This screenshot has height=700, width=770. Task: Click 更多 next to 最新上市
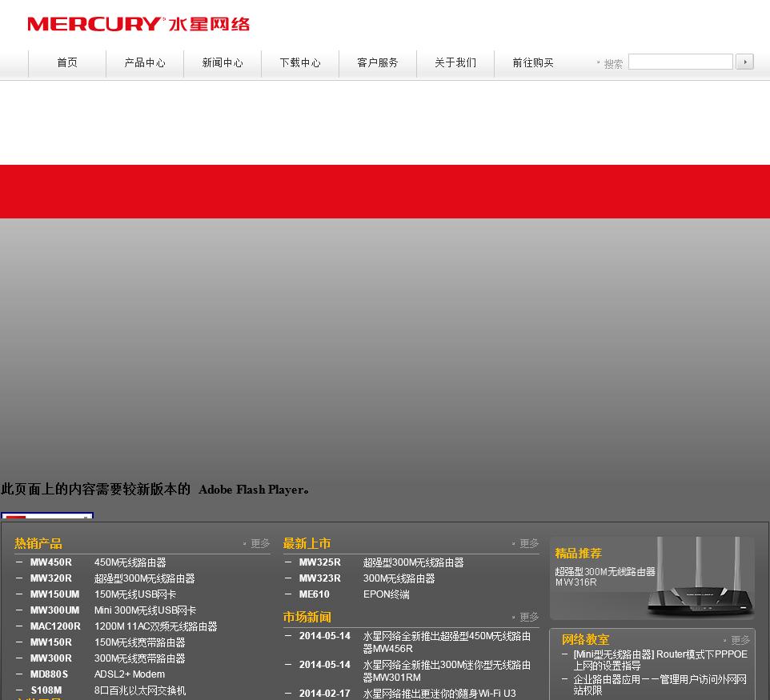pyautogui.click(x=529, y=543)
